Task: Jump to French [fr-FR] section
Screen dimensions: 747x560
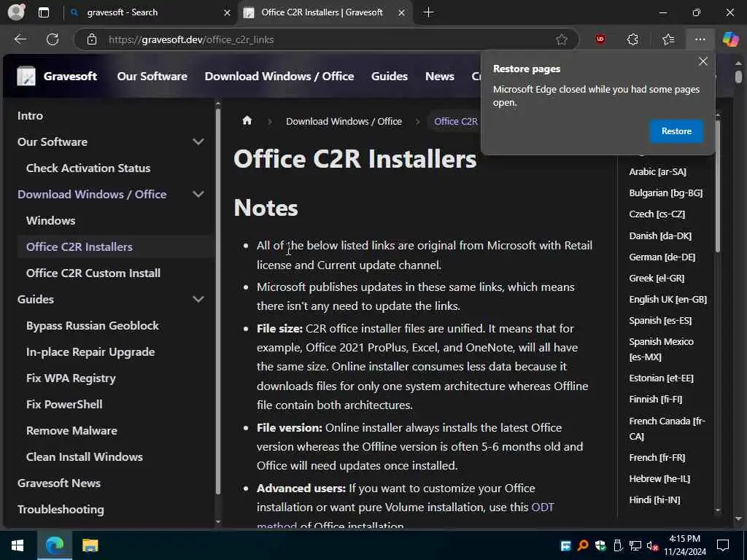Action: (657, 458)
